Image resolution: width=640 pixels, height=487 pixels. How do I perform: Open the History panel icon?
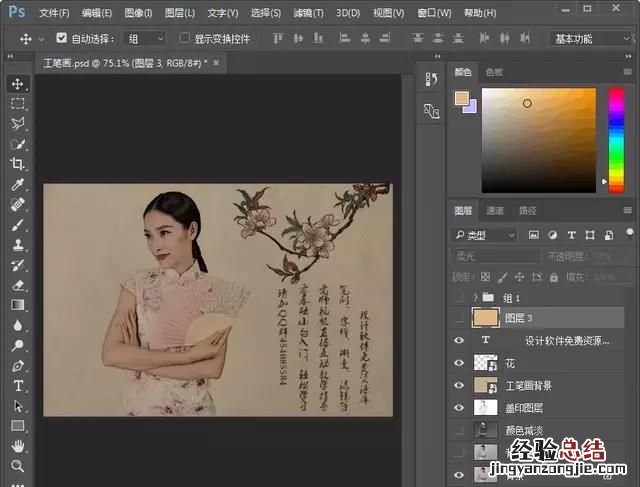431,79
